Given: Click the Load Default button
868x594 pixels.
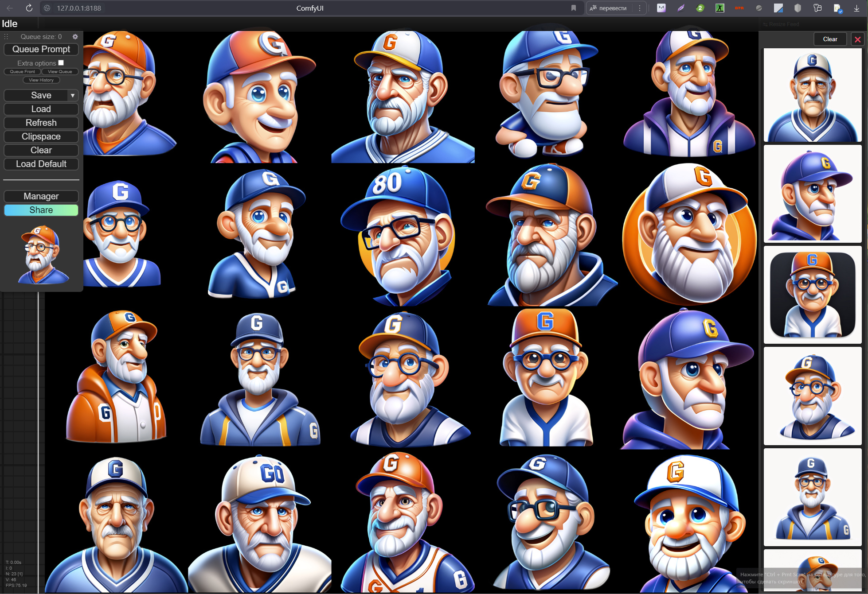Looking at the screenshot, I should [x=40, y=163].
